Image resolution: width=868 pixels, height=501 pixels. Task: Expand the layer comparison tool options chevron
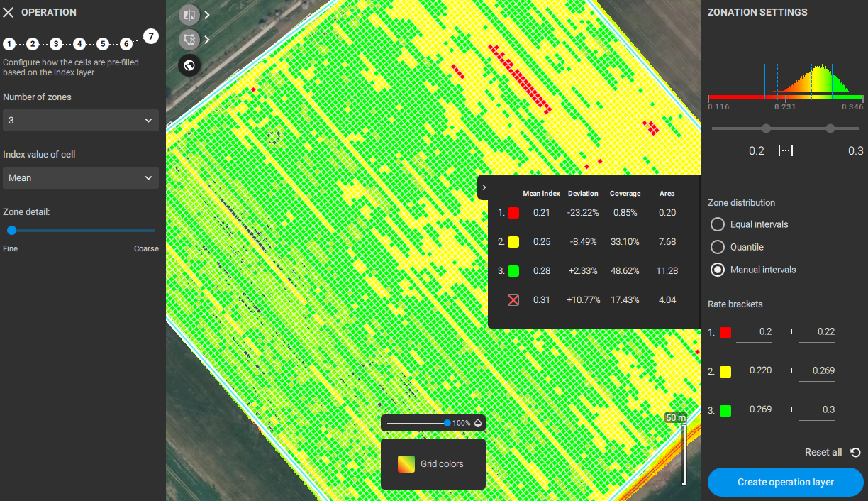click(x=206, y=14)
